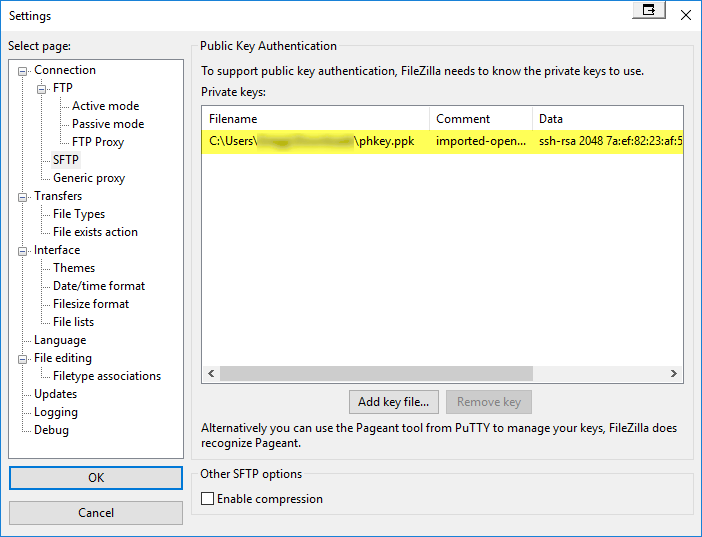This screenshot has height=537, width=702.
Task: Collapse the Connection tree node
Action: 24,70
